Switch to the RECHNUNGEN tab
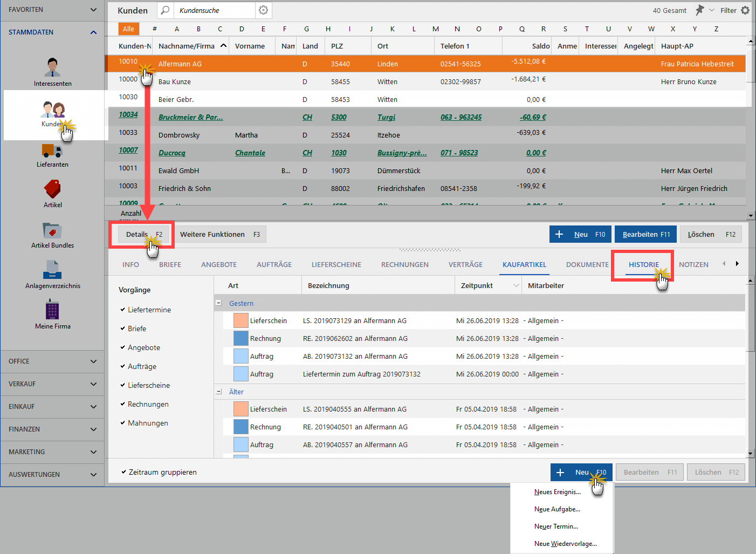The height and width of the screenshot is (554, 756). click(405, 265)
